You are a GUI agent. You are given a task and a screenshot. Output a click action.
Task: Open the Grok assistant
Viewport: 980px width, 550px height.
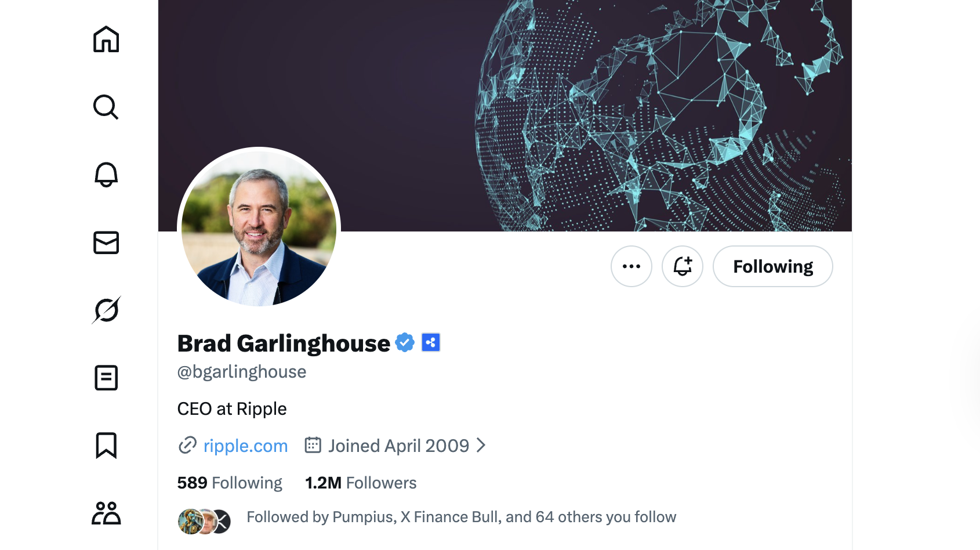tap(106, 310)
